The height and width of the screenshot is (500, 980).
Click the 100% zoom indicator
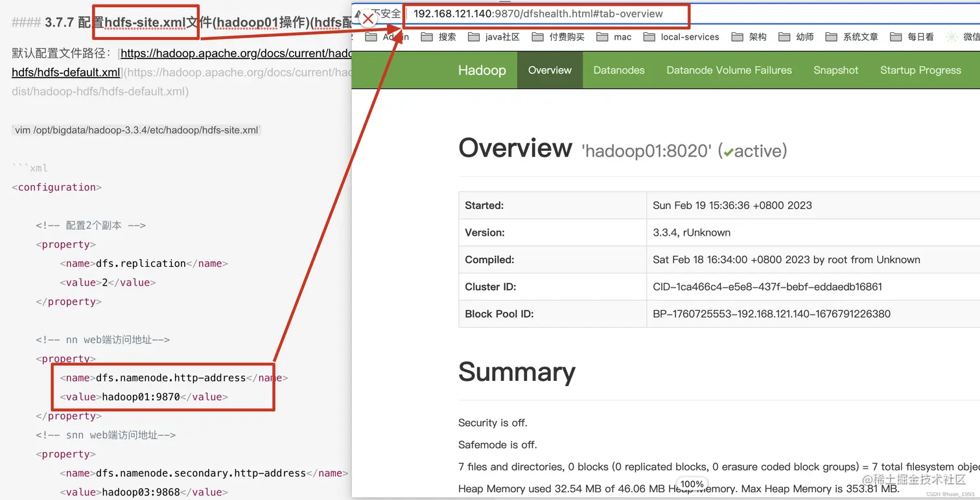[x=692, y=484]
